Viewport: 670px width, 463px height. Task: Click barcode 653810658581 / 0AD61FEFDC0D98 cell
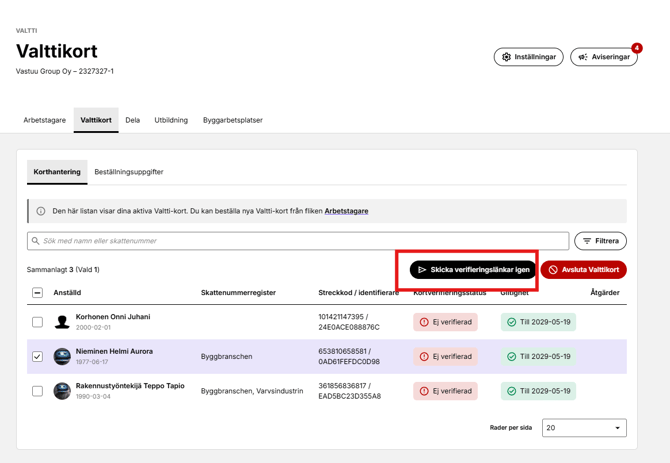[349, 356]
